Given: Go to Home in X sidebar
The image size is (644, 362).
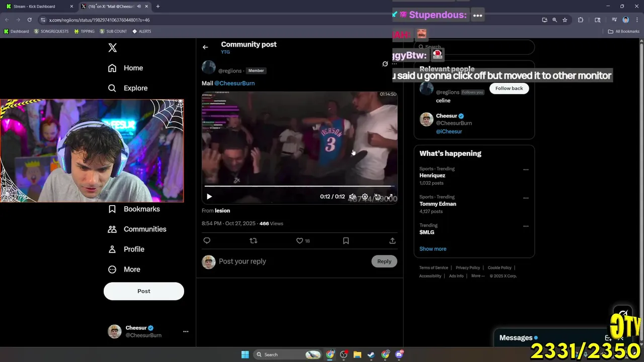Looking at the screenshot, I should click(126, 68).
